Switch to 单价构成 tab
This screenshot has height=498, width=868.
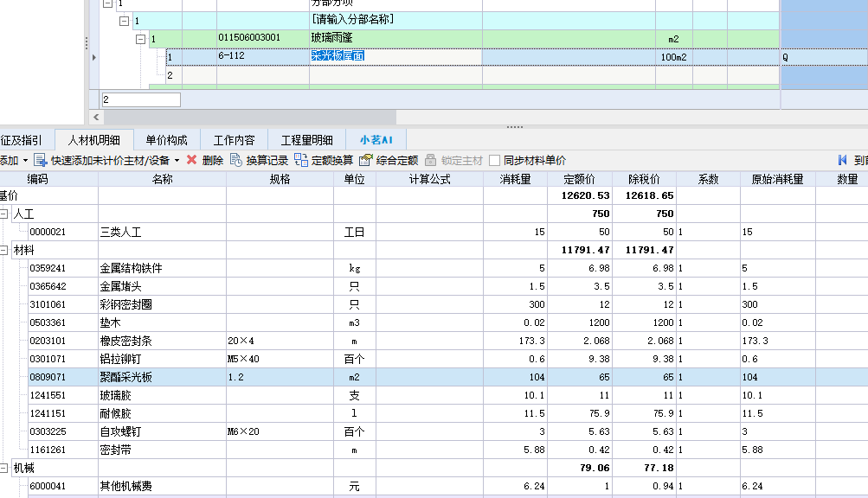(167, 140)
